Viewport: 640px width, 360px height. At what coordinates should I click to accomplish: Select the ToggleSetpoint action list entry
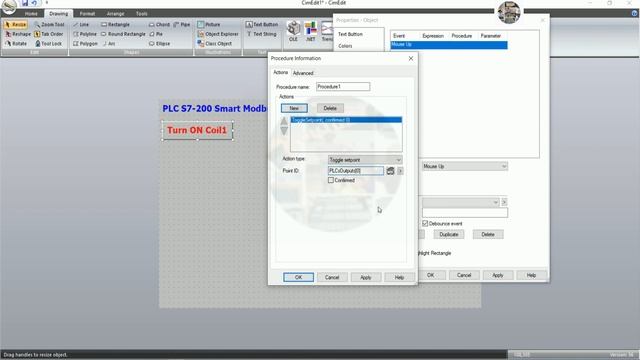[x=346, y=120]
